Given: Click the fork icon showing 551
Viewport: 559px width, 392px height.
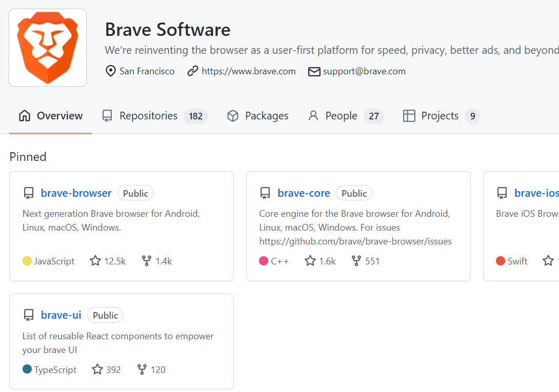Looking at the screenshot, I should [x=356, y=261].
